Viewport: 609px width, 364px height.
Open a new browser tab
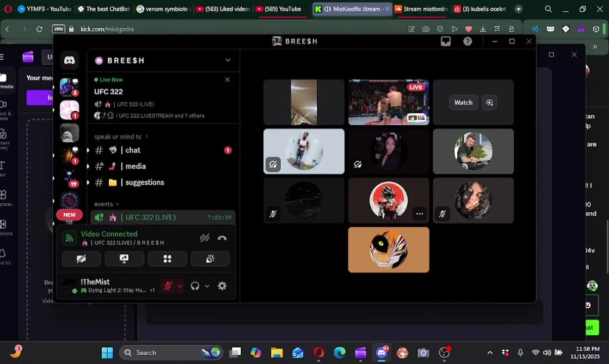(518, 9)
